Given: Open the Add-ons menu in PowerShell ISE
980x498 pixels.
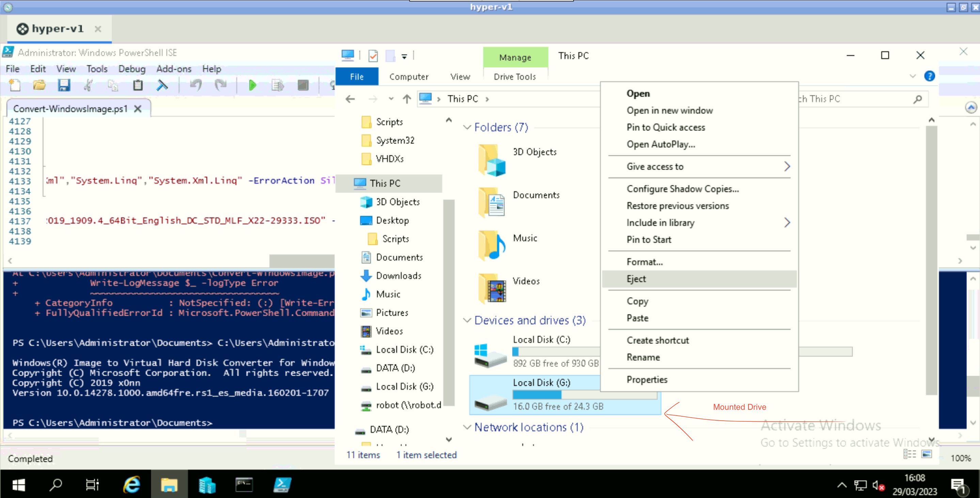Looking at the screenshot, I should tap(174, 69).
